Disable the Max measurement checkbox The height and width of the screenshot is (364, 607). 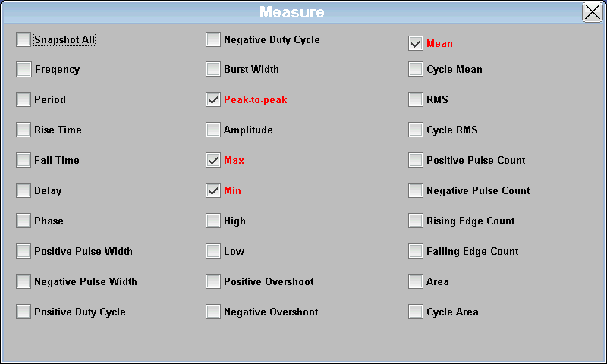coord(213,160)
